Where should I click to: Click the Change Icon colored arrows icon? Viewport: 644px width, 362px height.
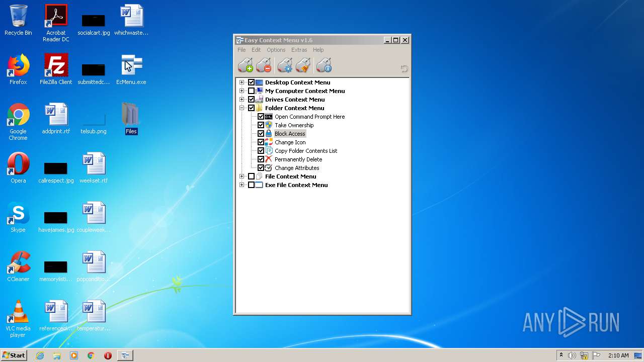[x=269, y=142]
